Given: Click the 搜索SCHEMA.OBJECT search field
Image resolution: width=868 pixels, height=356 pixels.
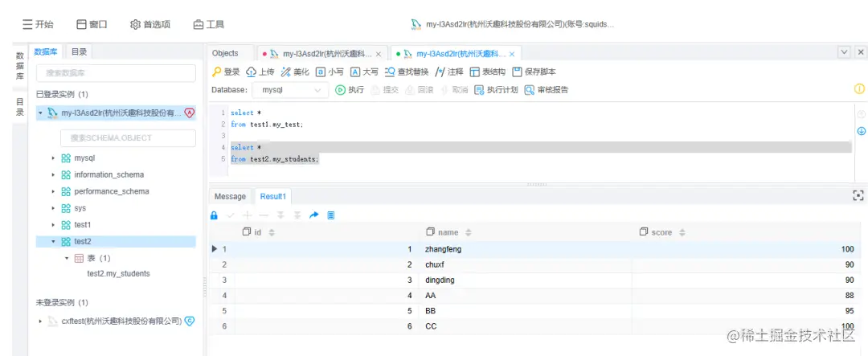Looking at the screenshot, I should 128,138.
